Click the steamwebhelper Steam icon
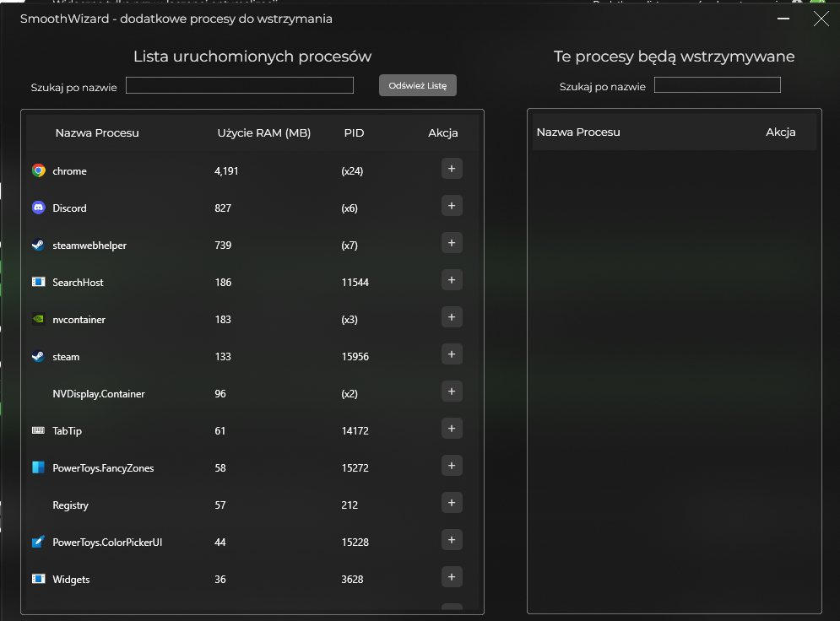This screenshot has width=840, height=621. (x=38, y=245)
